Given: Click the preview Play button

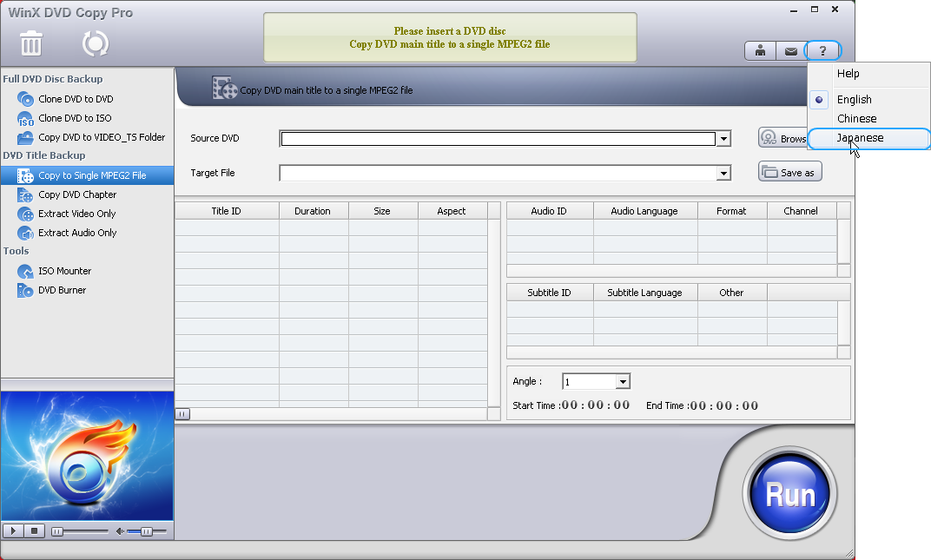Looking at the screenshot, I should (x=13, y=530).
